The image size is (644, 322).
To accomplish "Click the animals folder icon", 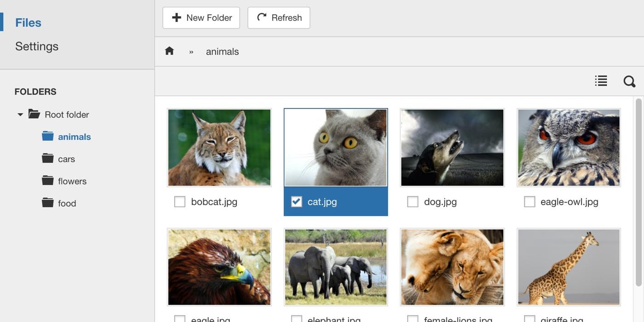I will [48, 136].
